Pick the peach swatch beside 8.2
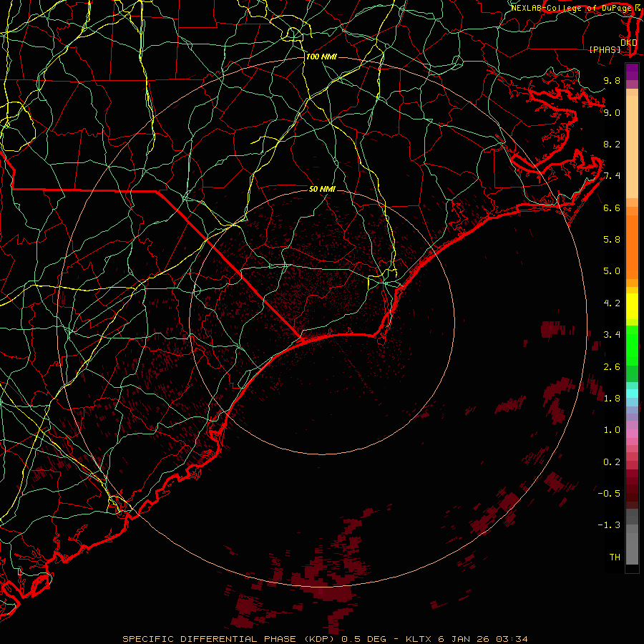Screen dimensions: 644x644 [632, 147]
